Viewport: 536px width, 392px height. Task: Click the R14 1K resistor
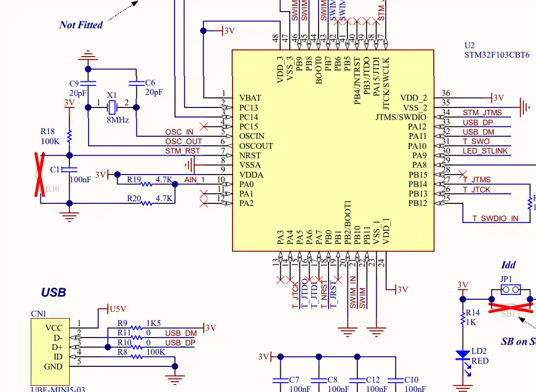pyautogui.click(x=463, y=318)
